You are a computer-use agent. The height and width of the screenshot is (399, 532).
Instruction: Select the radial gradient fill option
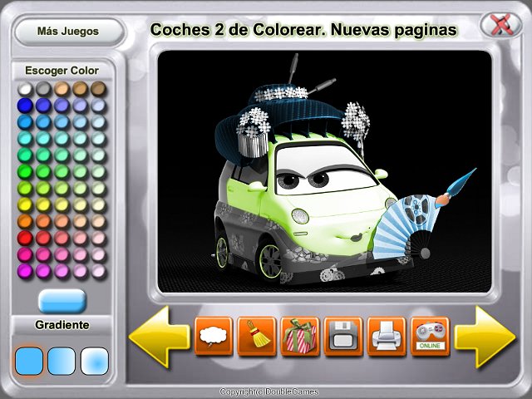(x=94, y=361)
